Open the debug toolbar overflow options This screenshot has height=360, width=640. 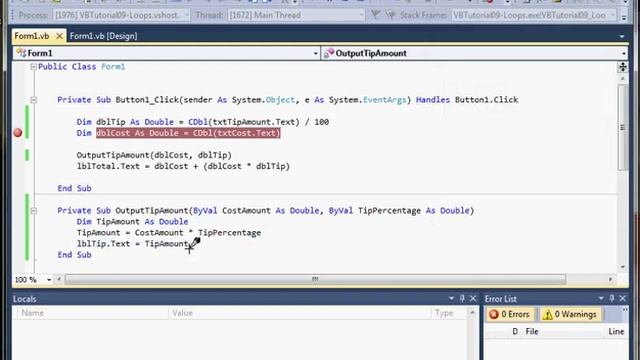624,16
